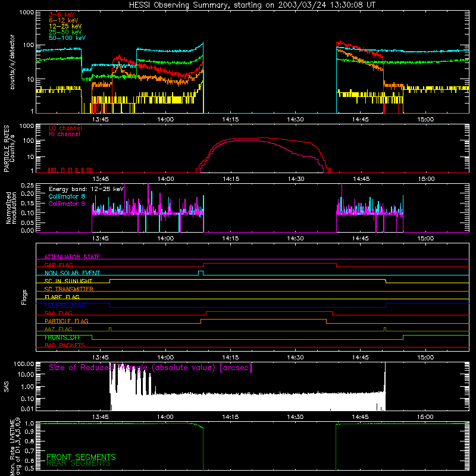Select the dim 'REAR SEGMENTS' legend label
The height and width of the screenshot is (476, 476).
79,464
